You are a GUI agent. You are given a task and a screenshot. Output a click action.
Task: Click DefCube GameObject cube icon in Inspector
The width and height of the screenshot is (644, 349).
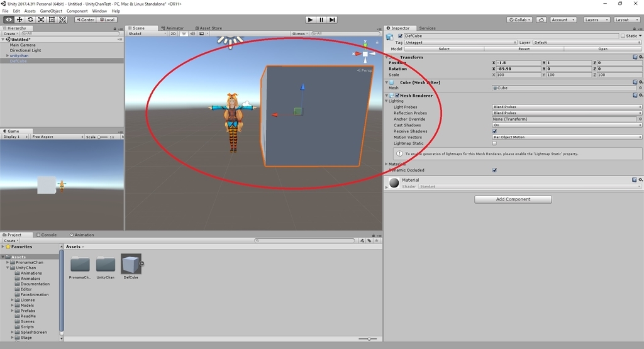pyautogui.click(x=390, y=37)
